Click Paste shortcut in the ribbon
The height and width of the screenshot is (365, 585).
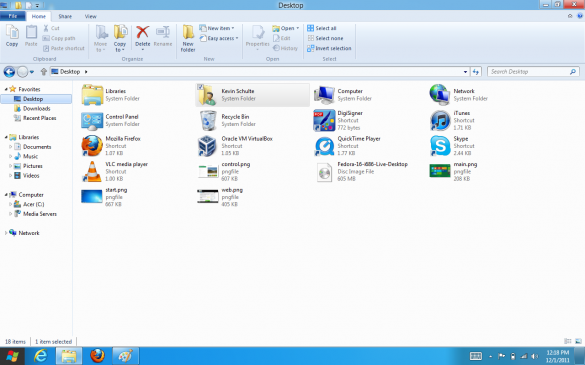(64, 48)
